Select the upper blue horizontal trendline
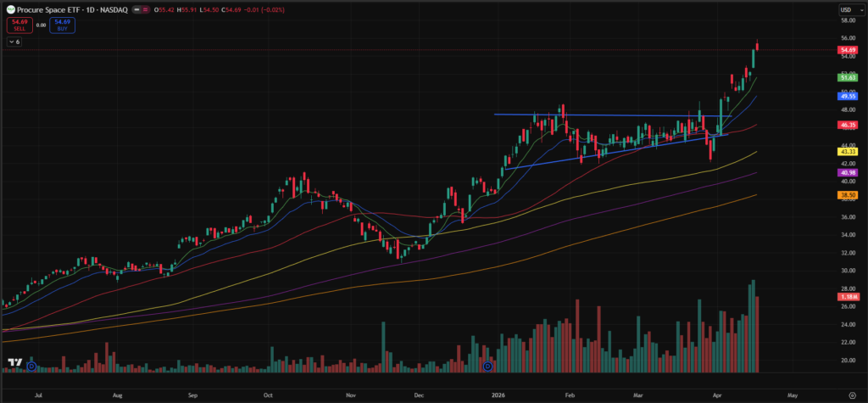The width and height of the screenshot is (868, 403). tap(593, 115)
